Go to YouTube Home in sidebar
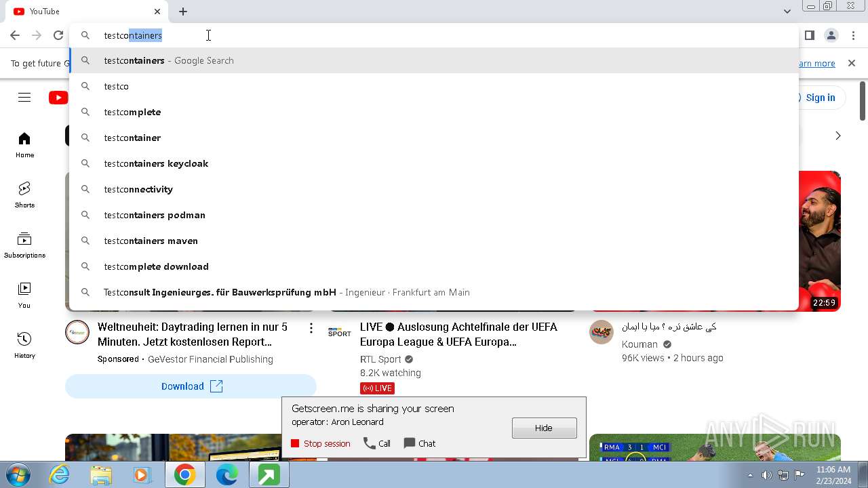Screen dimensions: 868x488 [x=24, y=145]
